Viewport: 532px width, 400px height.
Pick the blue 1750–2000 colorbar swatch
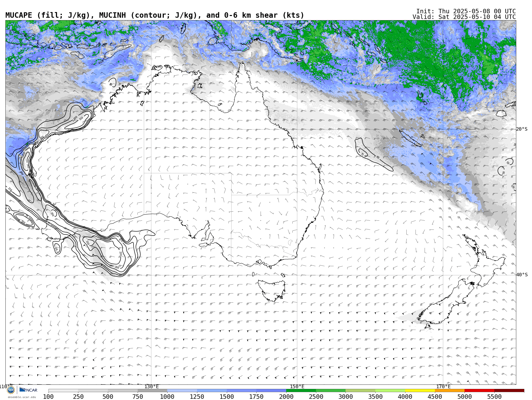point(271,391)
